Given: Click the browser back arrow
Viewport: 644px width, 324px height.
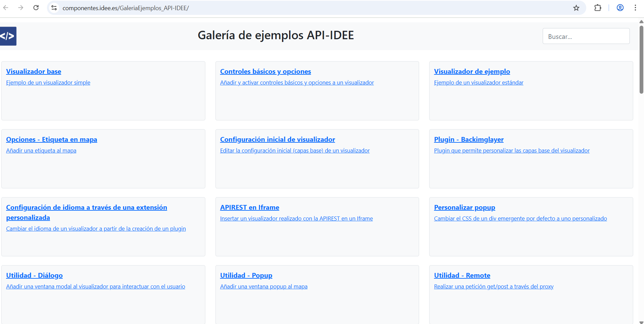Looking at the screenshot, I should (6, 8).
